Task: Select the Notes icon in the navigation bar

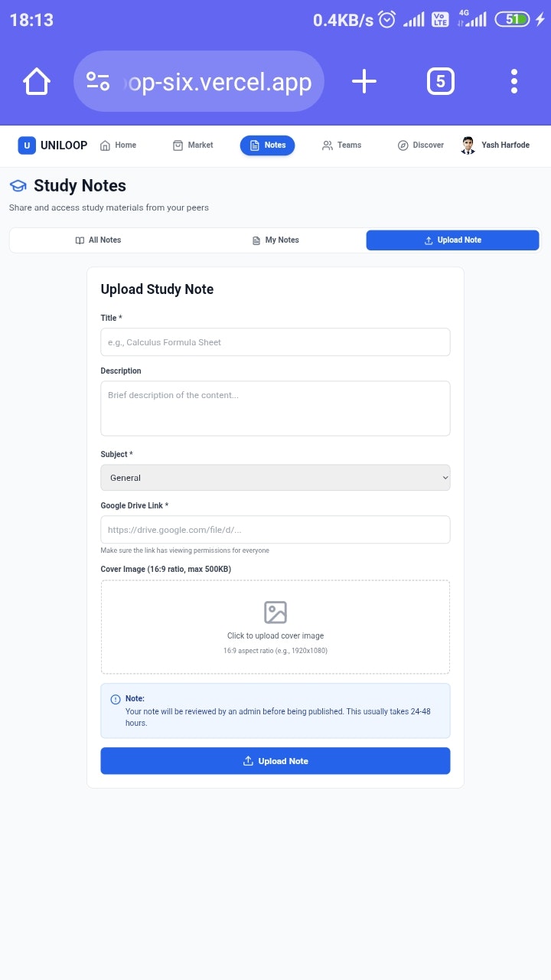Action: [253, 145]
